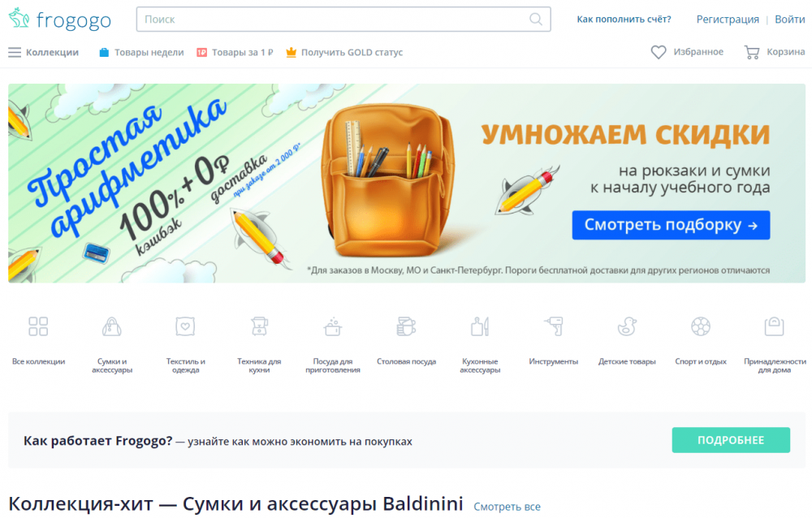
Task: Select Все коллекции grid icon
Action: (38, 326)
